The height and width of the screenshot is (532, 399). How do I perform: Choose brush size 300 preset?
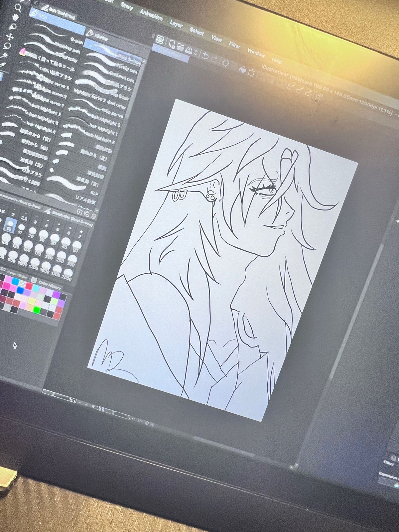point(72,261)
